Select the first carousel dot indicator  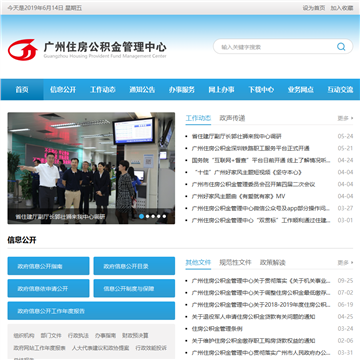(141, 216)
